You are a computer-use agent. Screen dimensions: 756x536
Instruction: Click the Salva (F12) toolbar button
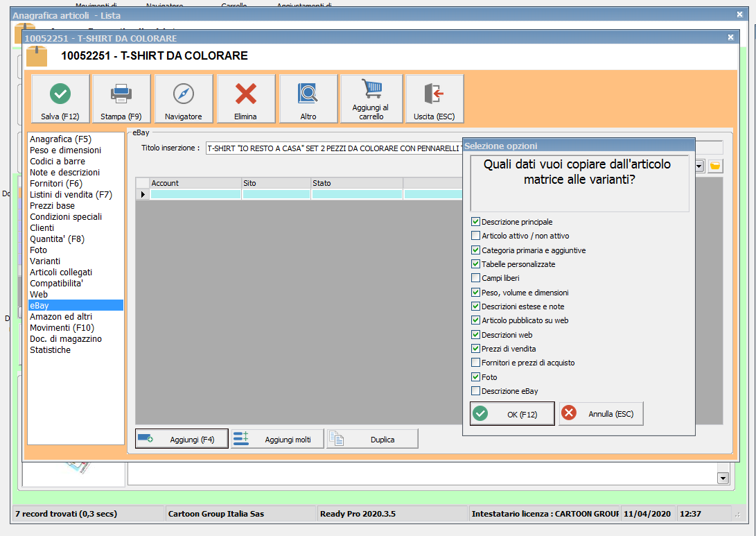60,98
